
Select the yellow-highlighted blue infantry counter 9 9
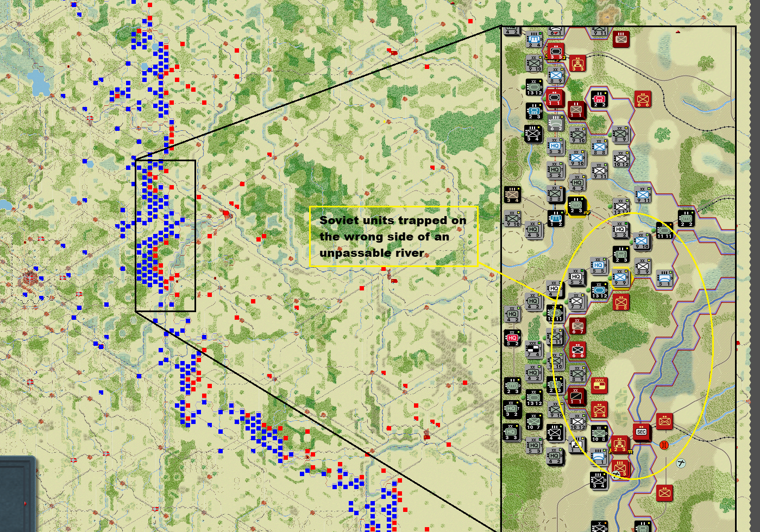620,277
